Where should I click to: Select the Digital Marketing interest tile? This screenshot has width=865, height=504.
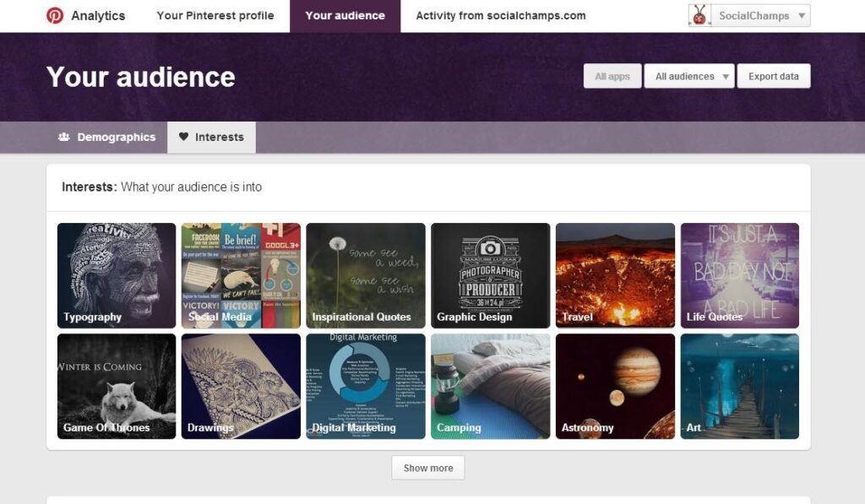click(366, 386)
